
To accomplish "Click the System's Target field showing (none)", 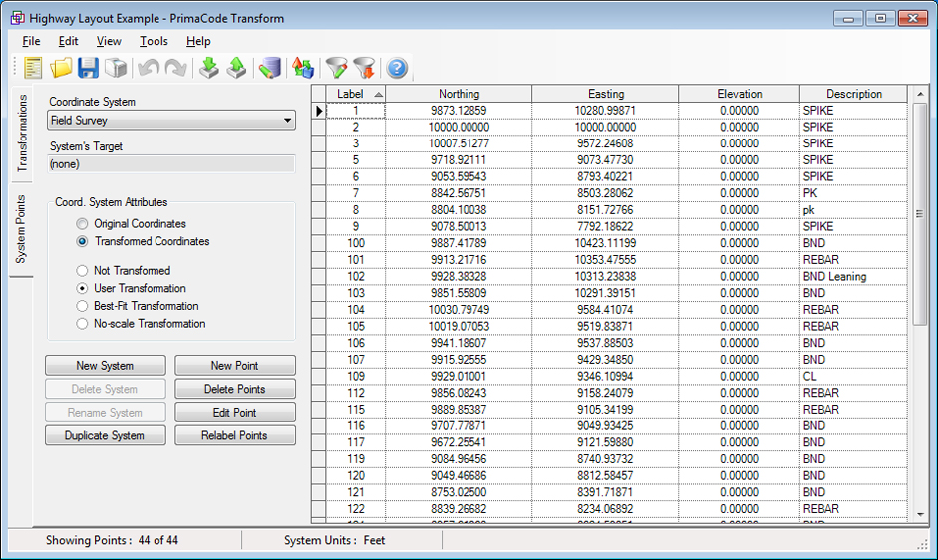I will 171,164.
